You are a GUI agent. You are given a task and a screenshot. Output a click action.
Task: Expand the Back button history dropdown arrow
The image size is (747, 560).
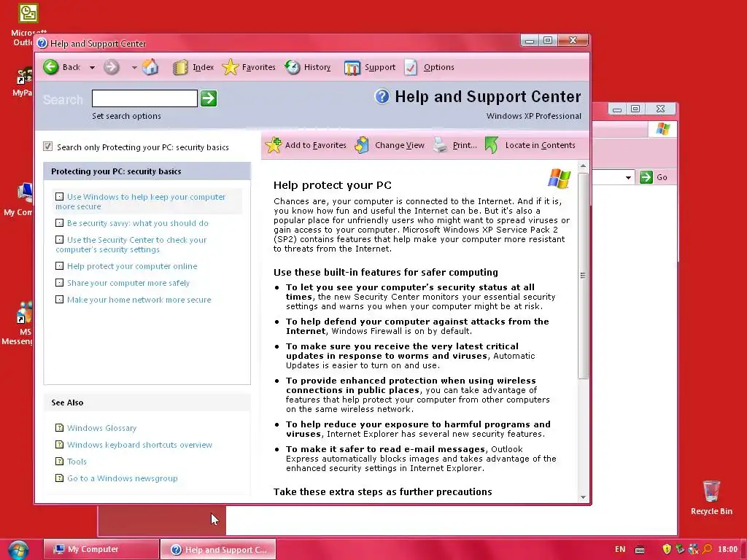pos(92,68)
